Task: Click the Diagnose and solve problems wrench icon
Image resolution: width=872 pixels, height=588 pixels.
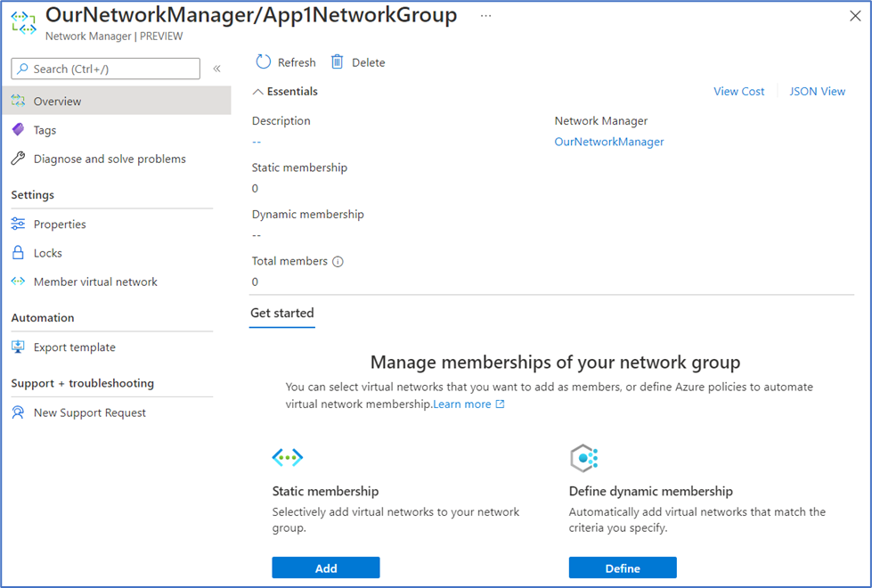Action: (18, 159)
